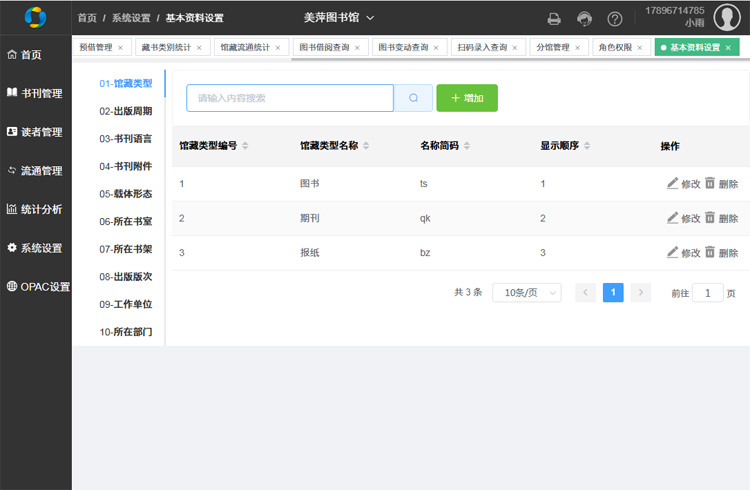Image resolution: width=750 pixels, height=490 pixels.
Task: Sort by 名称简码 column
Action: pyautogui.click(x=467, y=146)
